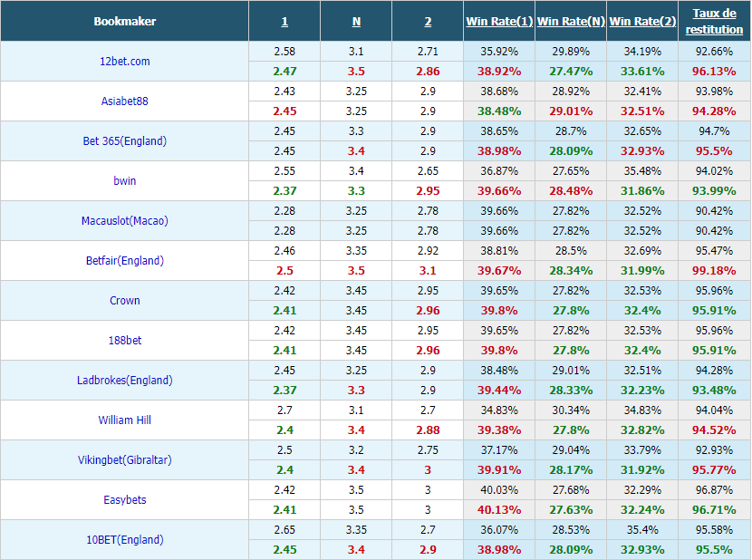Select Ladbrokes win rate 39.44%

tap(499, 391)
